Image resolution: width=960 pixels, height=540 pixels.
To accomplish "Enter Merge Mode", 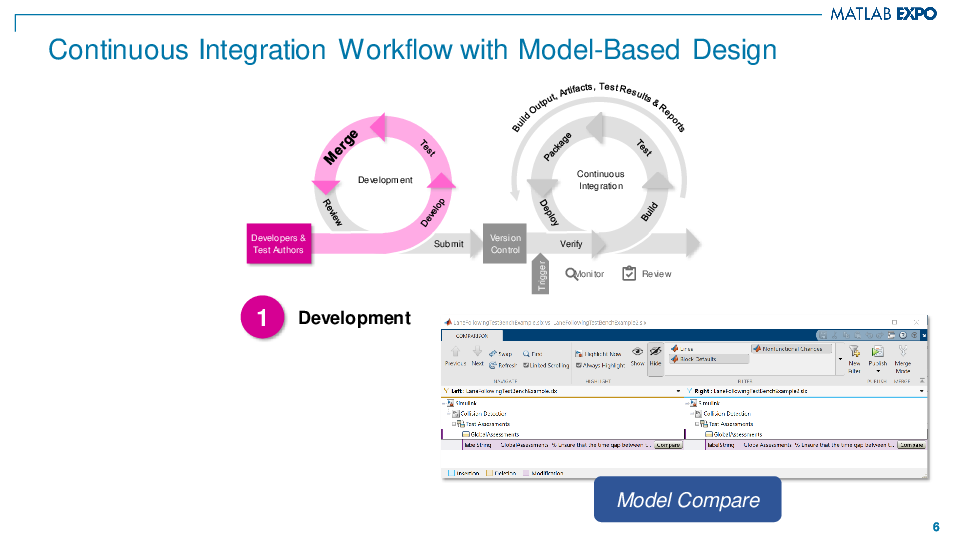I will (902, 359).
